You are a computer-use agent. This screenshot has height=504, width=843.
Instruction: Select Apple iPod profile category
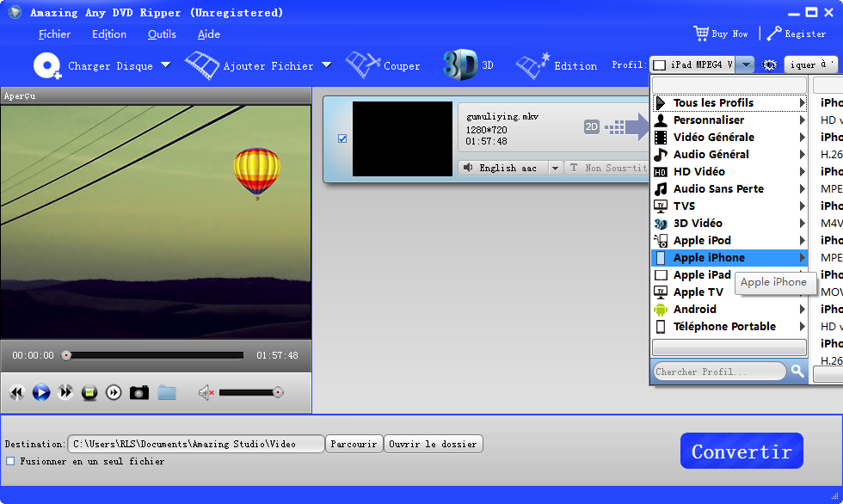pos(729,240)
